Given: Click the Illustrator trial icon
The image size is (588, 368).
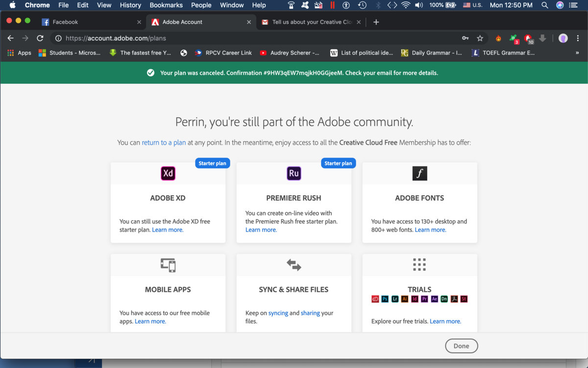Looking at the screenshot, I should coord(405,299).
